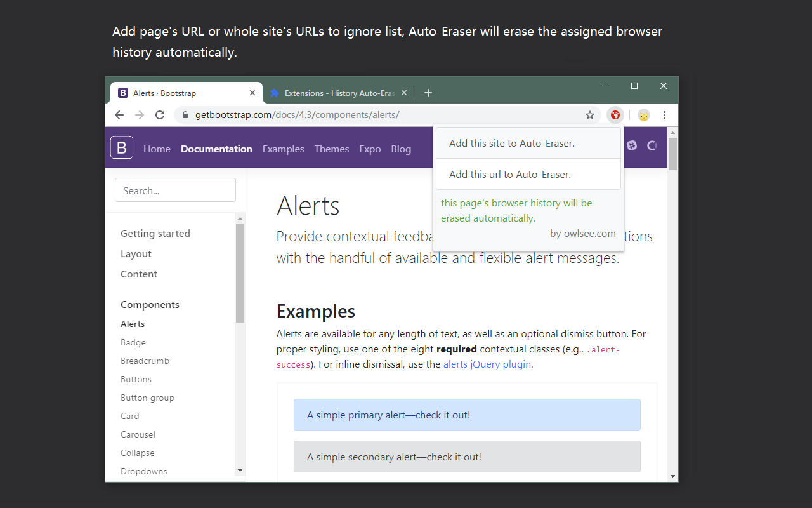This screenshot has height=508, width=812.
Task: Reload the page with refresh icon
Action: pyautogui.click(x=160, y=115)
